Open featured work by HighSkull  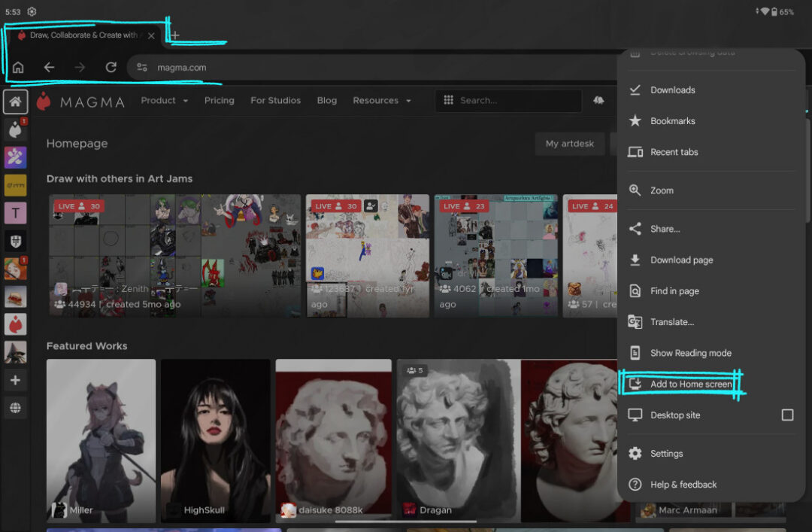click(216, 441)
